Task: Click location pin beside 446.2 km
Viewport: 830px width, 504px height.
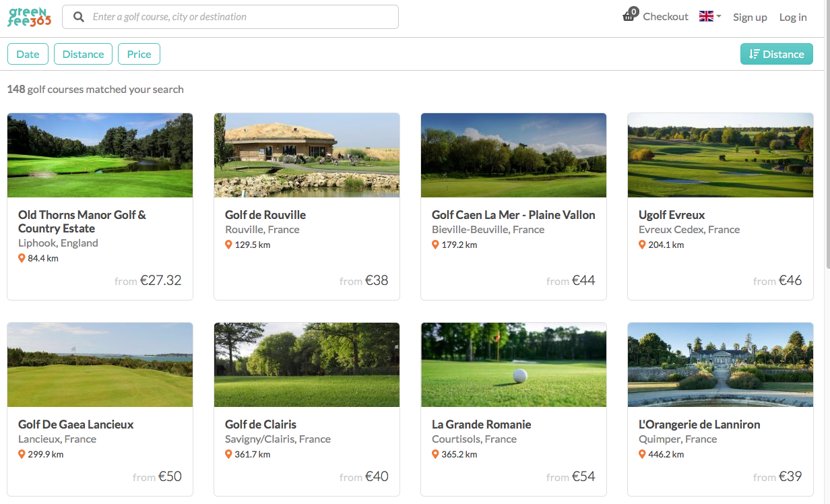Action: pyautogui.click(x=642, y=454)
